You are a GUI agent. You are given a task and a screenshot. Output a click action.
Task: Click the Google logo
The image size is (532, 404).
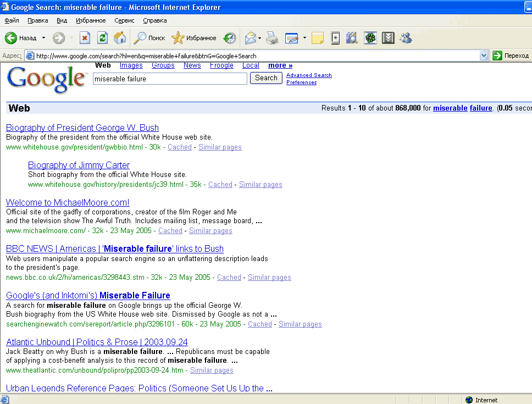(x=47, y=79)
